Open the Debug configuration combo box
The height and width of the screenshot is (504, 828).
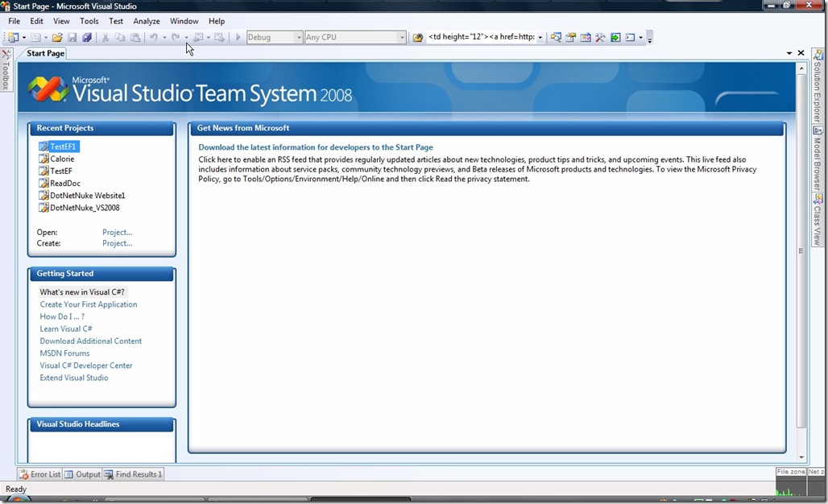[275, 38]
